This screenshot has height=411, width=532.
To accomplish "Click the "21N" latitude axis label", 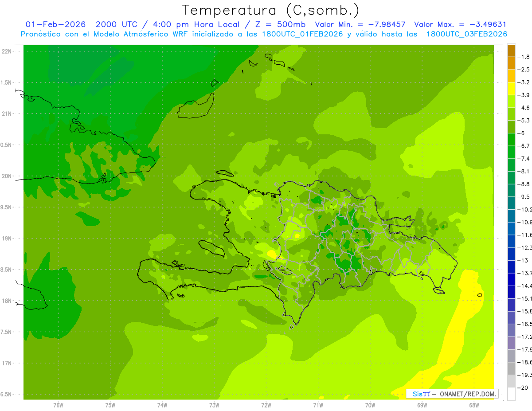I will 7,114.
